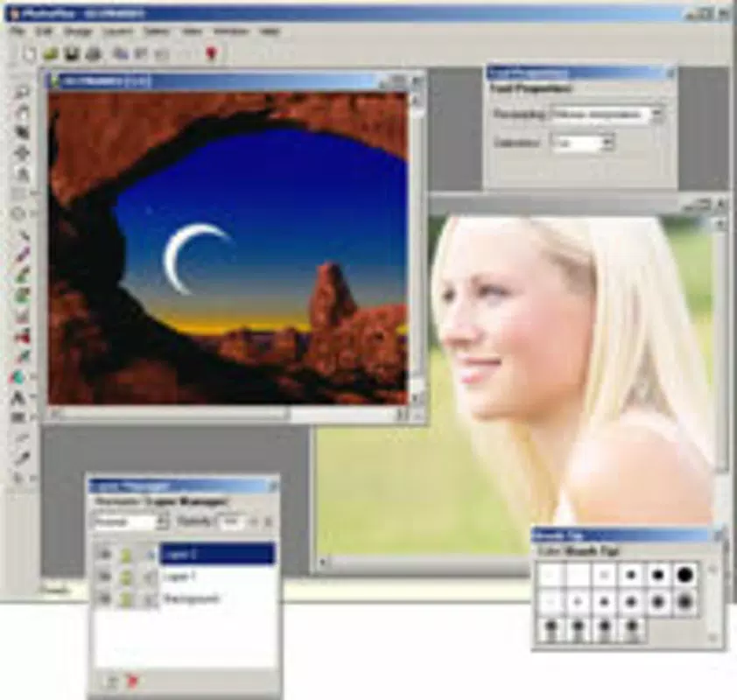737x700 pixels.
Task: Select the Text tool letter A
Action: (x=18, y=397)
